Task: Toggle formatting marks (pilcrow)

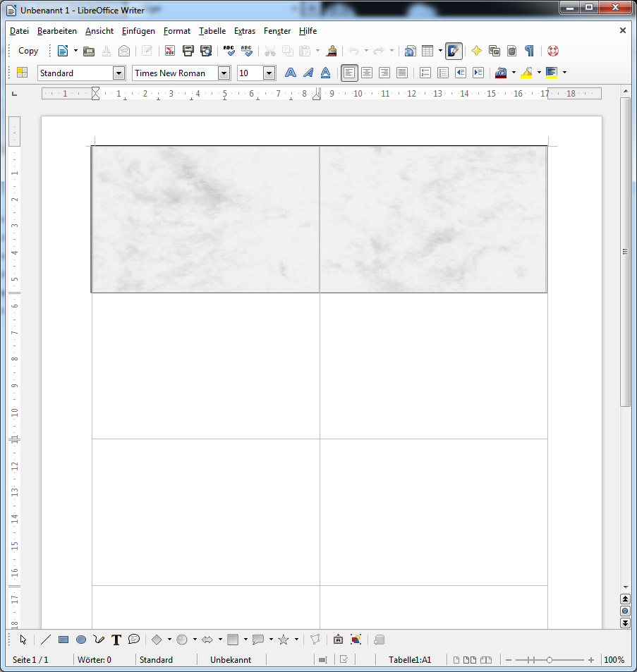Action: coord(529,51)
